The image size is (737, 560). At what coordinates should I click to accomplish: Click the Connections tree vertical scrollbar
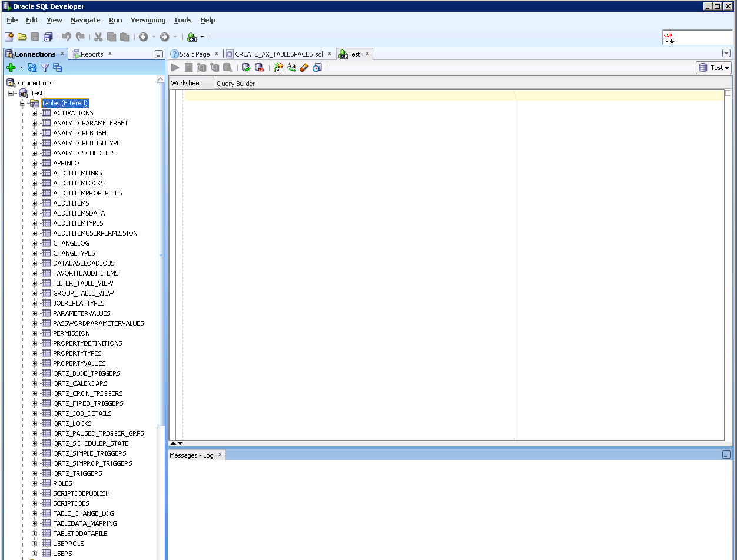(161, 253)
